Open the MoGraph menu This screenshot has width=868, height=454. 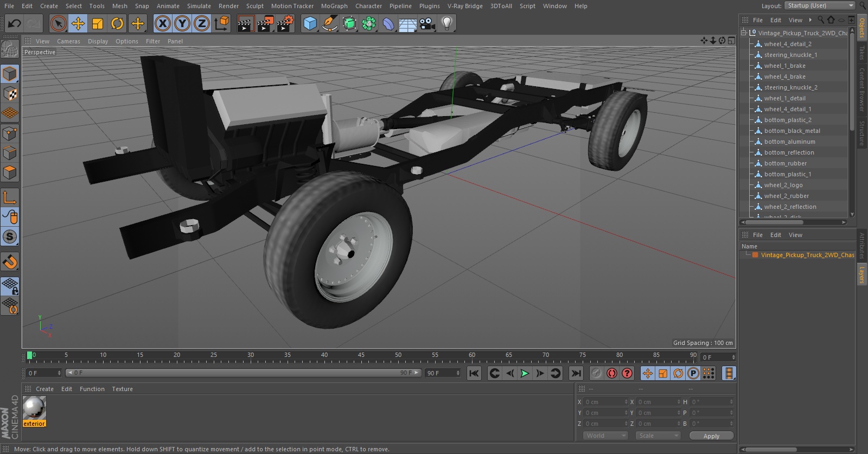[x=334, y=6]
